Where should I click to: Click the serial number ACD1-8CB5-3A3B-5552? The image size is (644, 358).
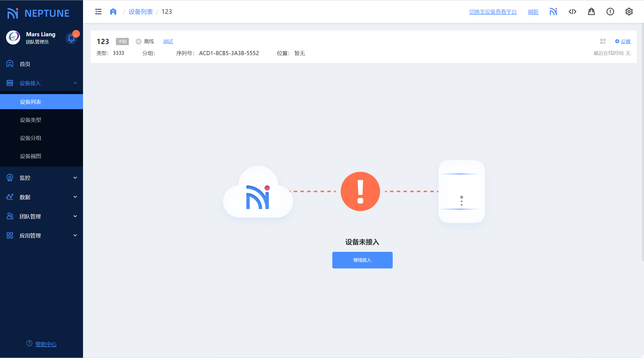tap(229, 53)
